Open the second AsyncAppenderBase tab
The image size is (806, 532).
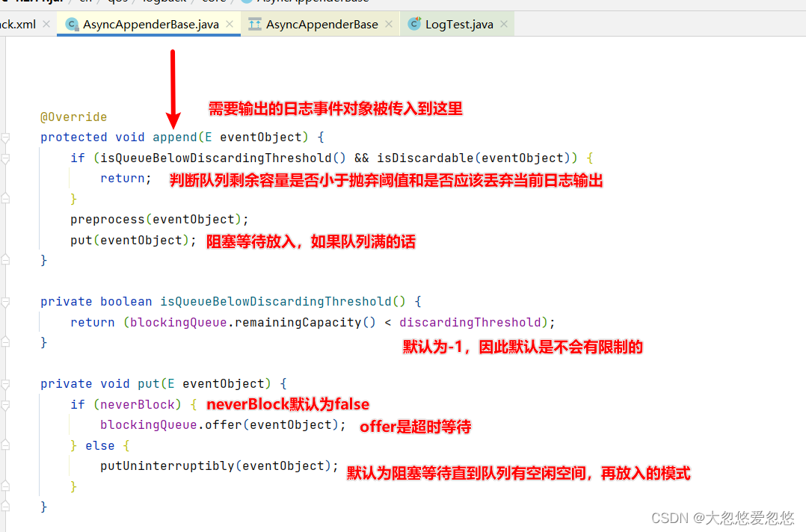[x=322, y=24]
